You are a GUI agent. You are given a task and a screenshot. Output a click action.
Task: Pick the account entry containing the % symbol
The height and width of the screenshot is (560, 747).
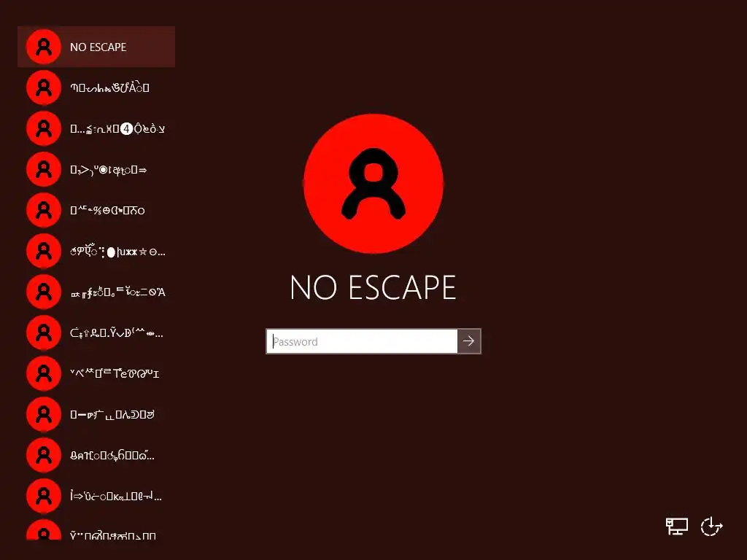tap(96, 210)
